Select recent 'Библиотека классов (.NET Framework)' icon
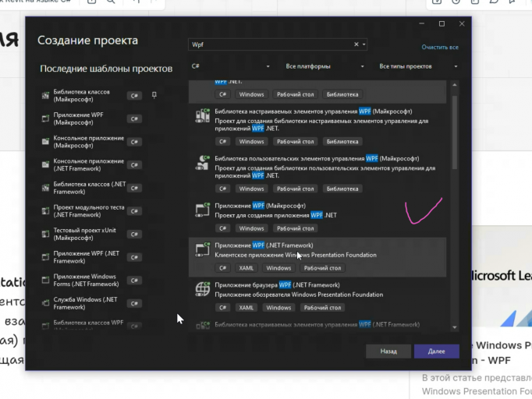The width and height of the screenshot is (532, 399). 45,188
